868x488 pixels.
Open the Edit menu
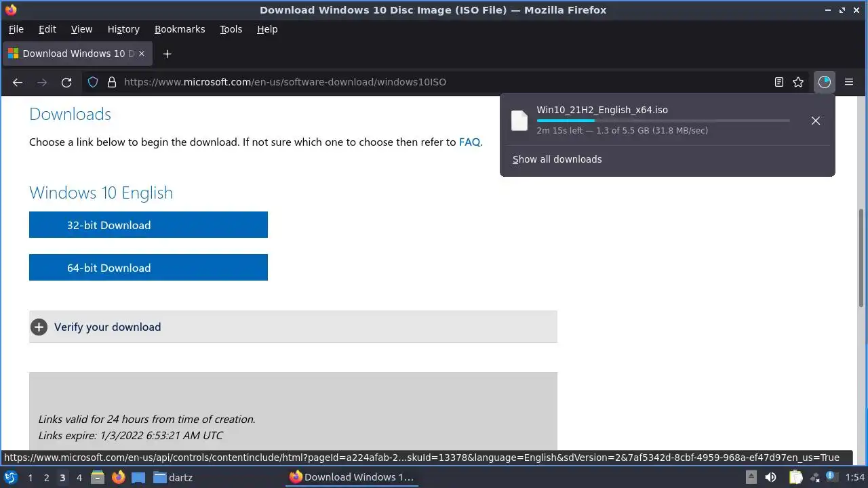[47, 29]
